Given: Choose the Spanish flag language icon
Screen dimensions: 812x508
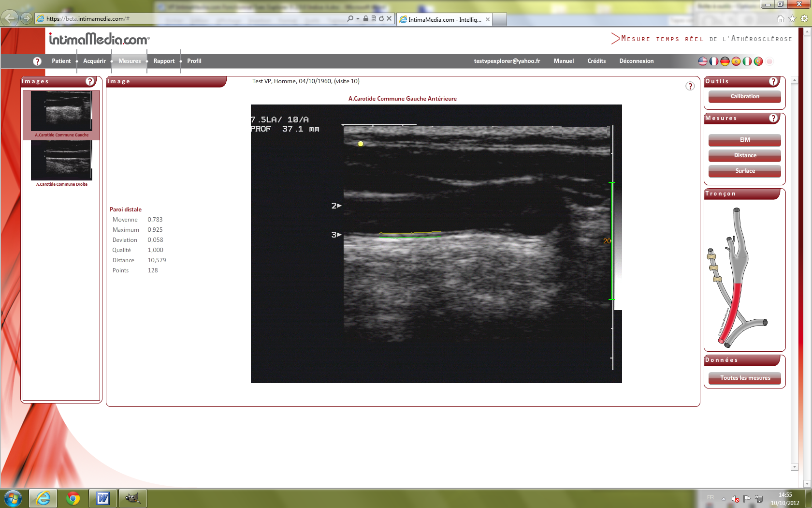Looking at the screenshot, I should point(736,61).
